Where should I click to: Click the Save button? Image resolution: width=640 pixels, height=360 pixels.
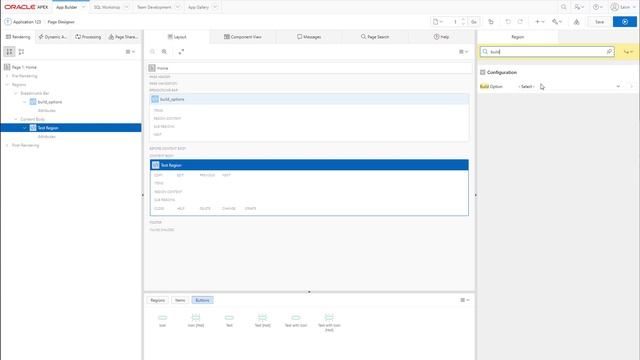[599, 22]
